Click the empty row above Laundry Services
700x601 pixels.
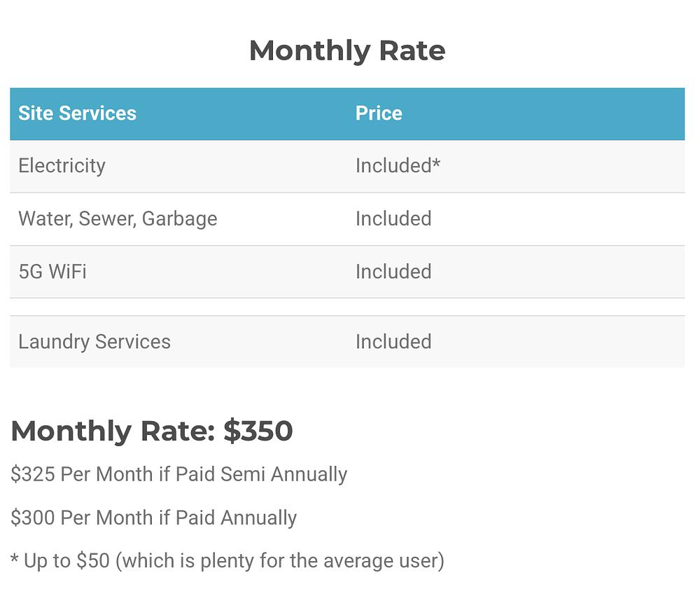tap(347, 307)
